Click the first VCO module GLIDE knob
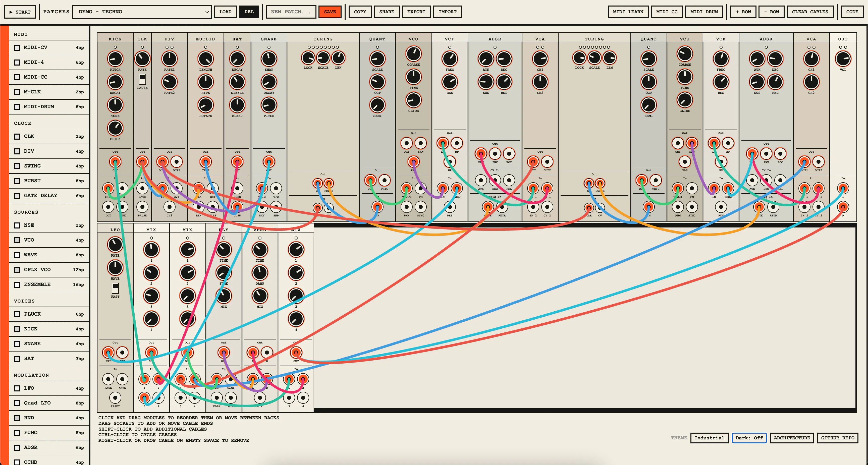 coord(413,100)
